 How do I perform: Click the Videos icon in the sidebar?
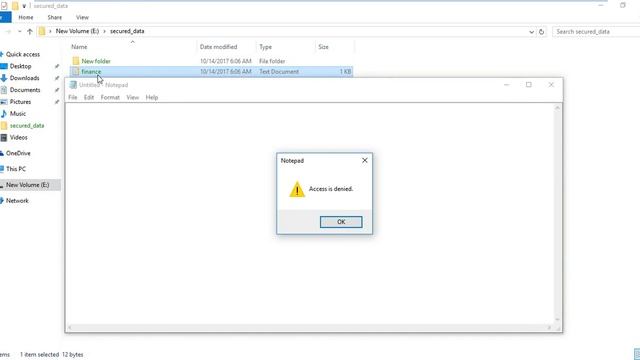point(4,138)
